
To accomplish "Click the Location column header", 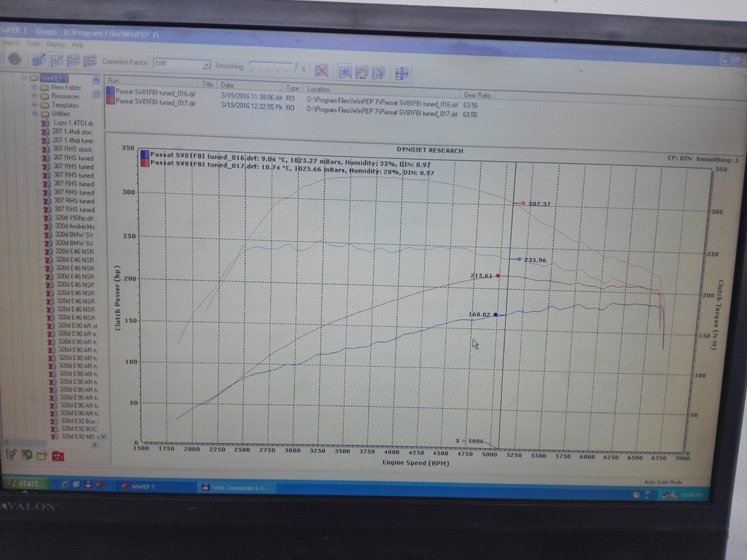I will click(381, 90).
